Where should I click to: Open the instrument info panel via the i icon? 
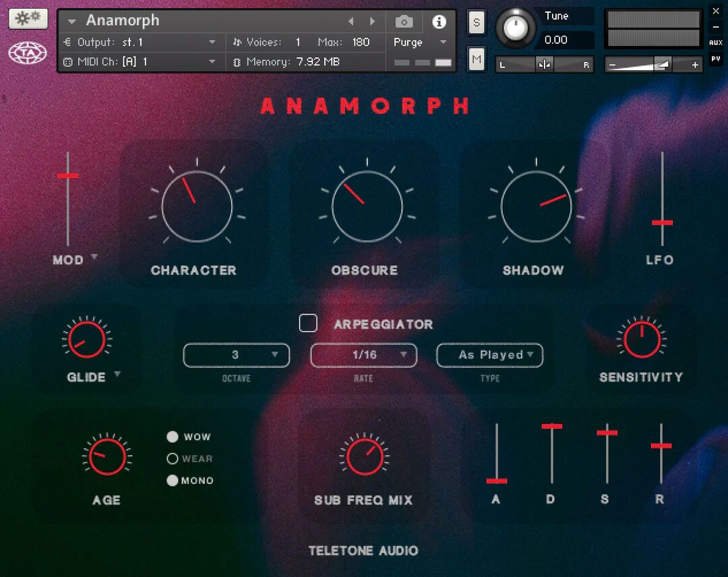(x=439, y=22)
